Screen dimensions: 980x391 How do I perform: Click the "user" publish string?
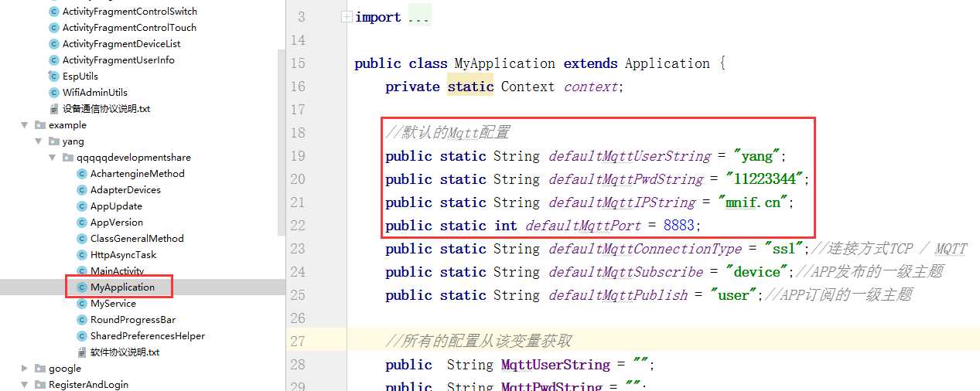pyautogui.click(x=733, y=295)
